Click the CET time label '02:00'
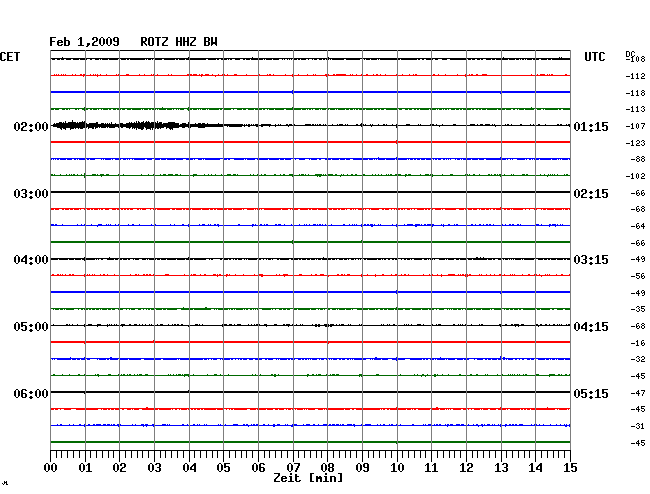This screenshot has height=494, width=650. pyautogui.click(x=31, y=127)
